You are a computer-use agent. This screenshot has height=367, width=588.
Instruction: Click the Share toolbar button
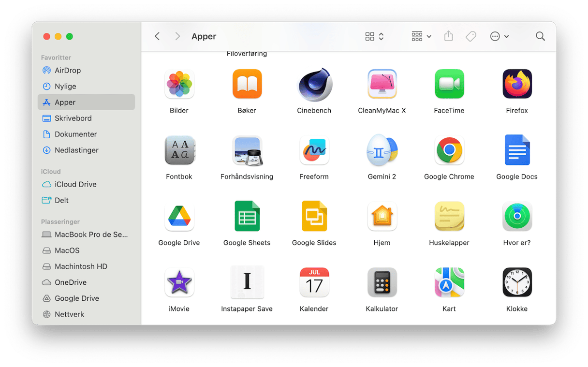[449, 36]
